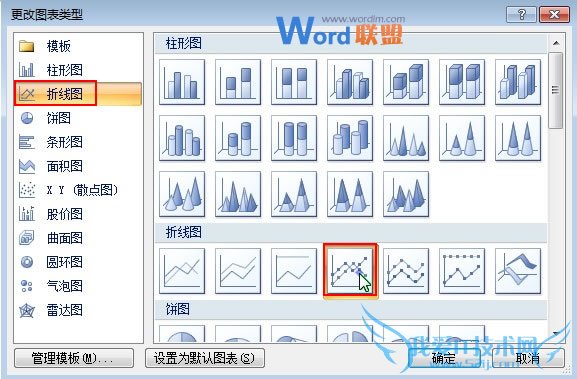
Task: Select the X Y (散点图) scatter category
Action: click(x=78, y=190)
